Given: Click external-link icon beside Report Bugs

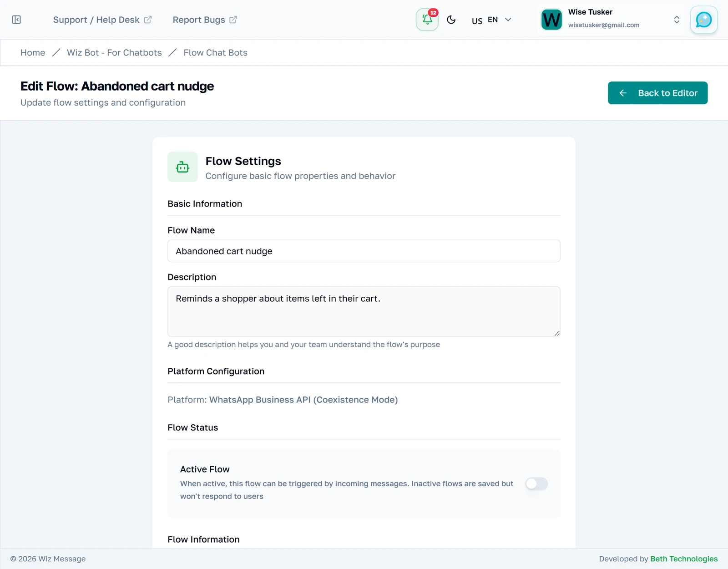Looking at the screenshot, I should pyautogui.click(x=233, y=20).
